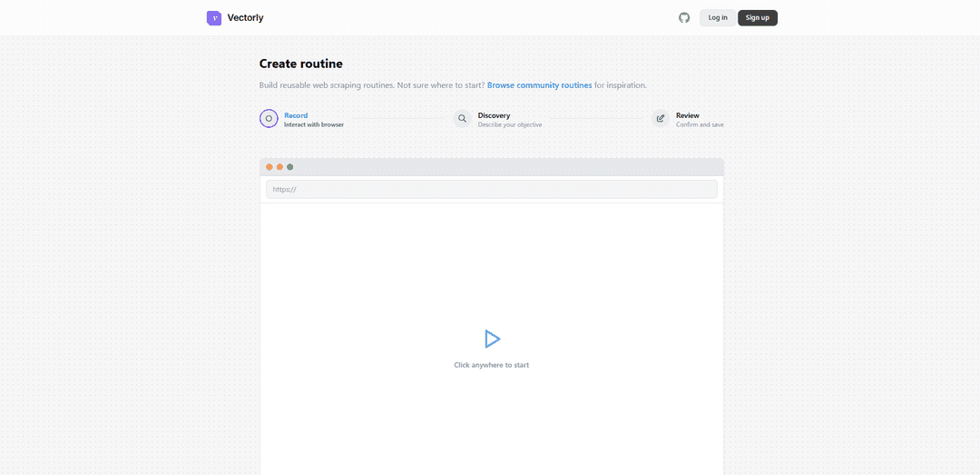Go to the Review step label
The height and width of the screenshot is (475, 980).
pyautogui.click(x=687, y=115)
